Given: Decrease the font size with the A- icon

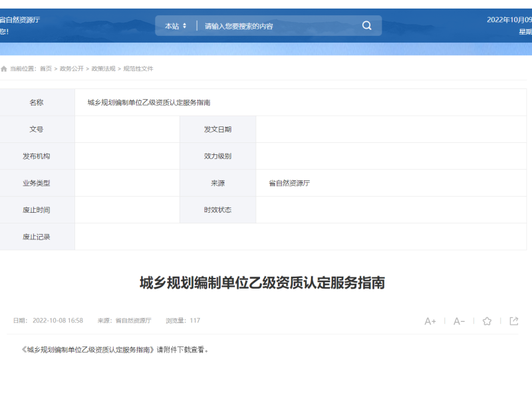Looking at the screenshot, I should (x=458, y=321).
